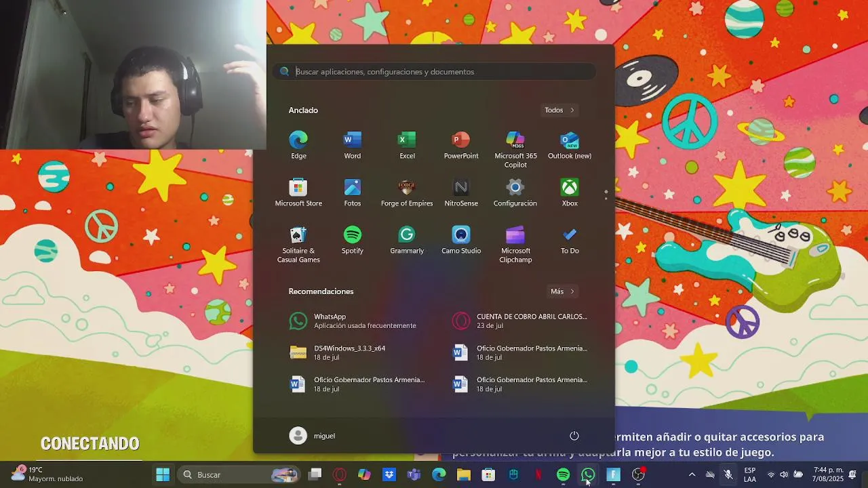Open Dropbox from the taskbar
868x488 pixels.
click(389, 474)
